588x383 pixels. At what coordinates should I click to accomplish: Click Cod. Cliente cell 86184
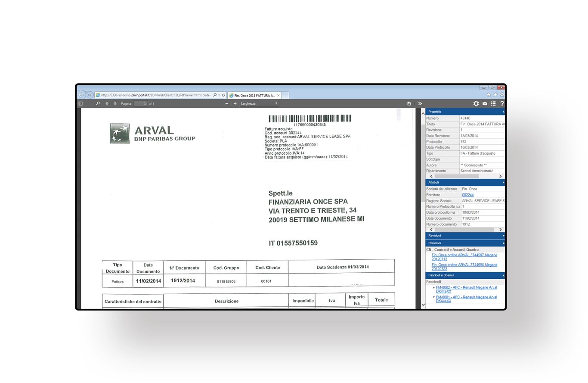[267, 281]
